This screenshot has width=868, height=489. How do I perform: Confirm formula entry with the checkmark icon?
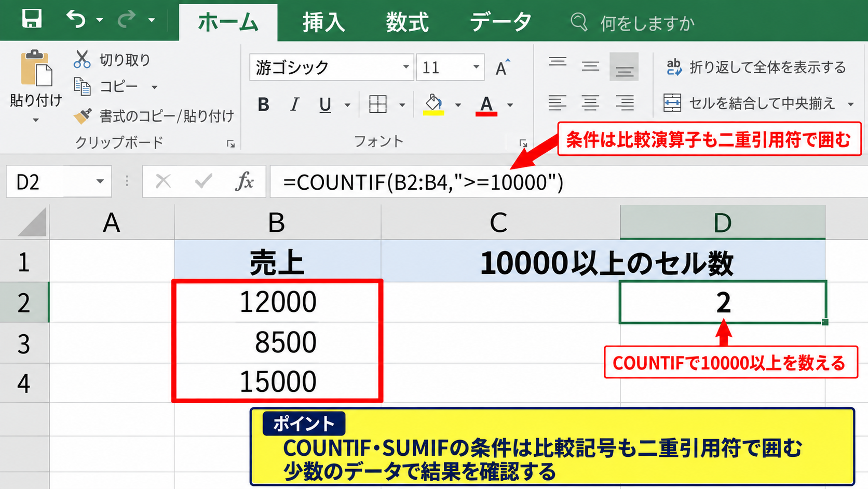(x=204, y=181)
